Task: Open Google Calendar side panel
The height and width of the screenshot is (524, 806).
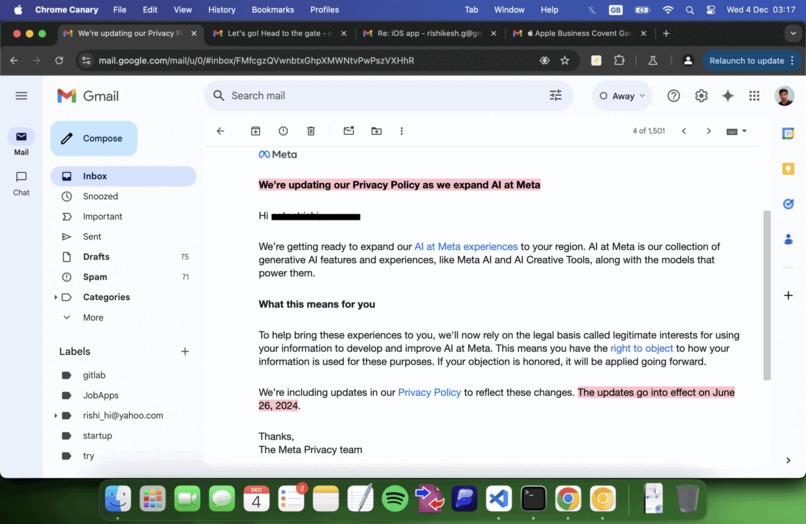Action: click(788, 134)
